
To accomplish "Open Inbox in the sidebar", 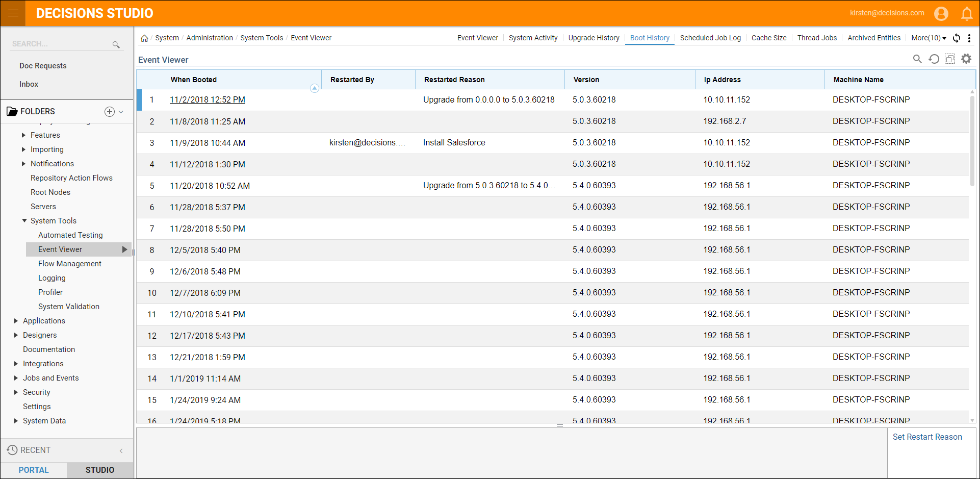I will coord(29,84).
